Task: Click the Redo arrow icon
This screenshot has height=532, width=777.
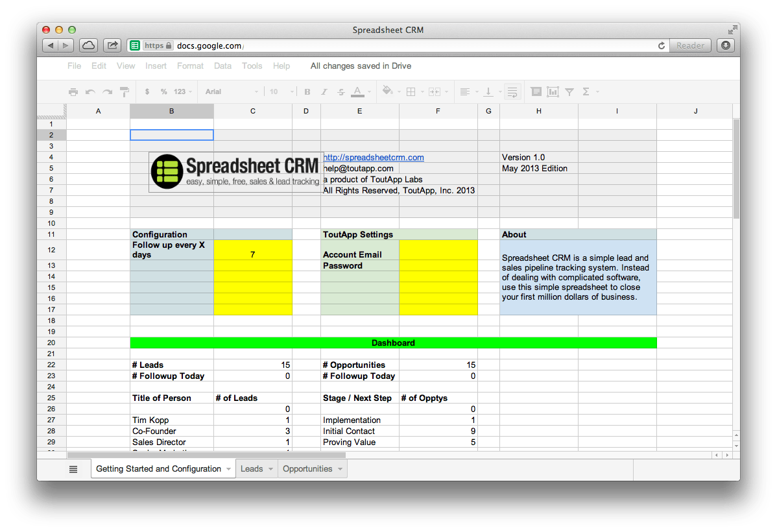Action: coord(107,91)
